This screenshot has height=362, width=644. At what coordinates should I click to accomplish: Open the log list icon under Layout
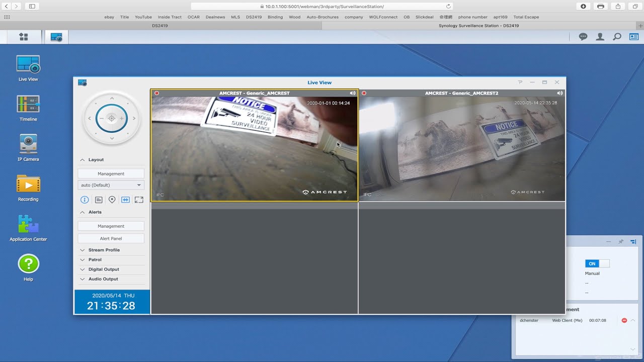(x=99, y=200)
